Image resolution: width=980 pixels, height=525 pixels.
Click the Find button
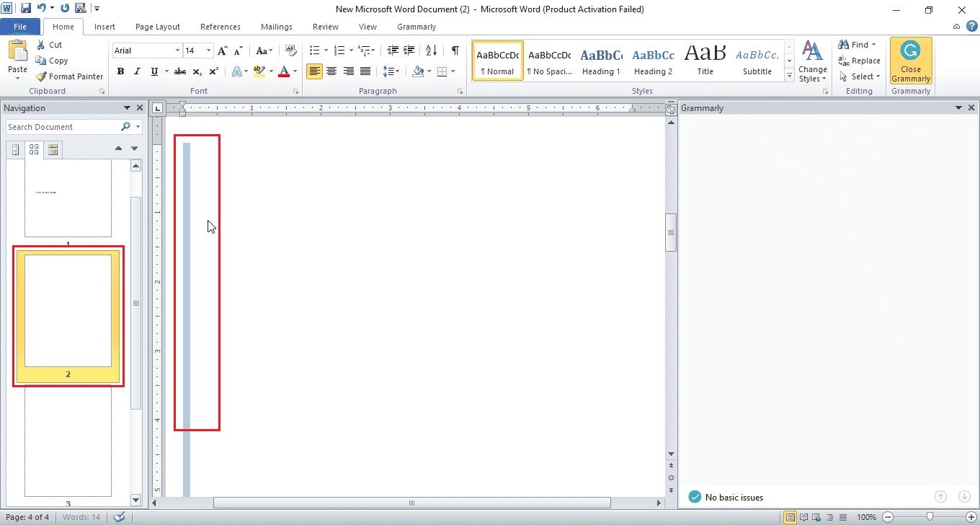coord(857,45)
